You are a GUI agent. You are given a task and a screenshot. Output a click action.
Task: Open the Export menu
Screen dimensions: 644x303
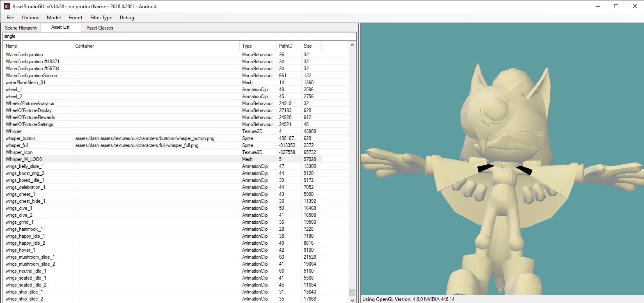(76, 18)
